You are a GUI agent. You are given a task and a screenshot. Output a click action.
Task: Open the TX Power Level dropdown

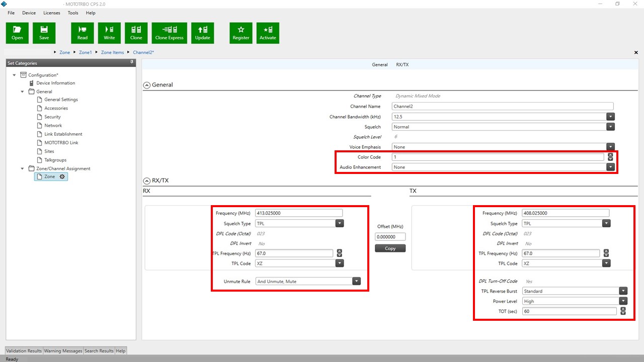[623, 301]
